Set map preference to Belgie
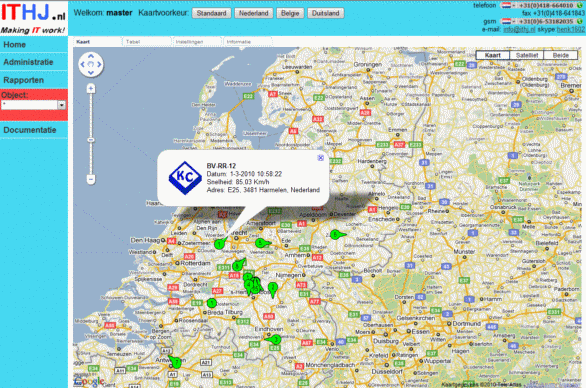This screenshot has height=388, width=586. click(290, 13)
